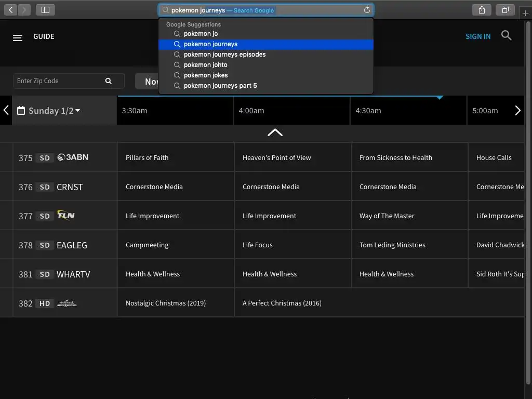Go to earlier times with left arrow
This screenshot has height=399, width=532.
[x=6, y=110]
